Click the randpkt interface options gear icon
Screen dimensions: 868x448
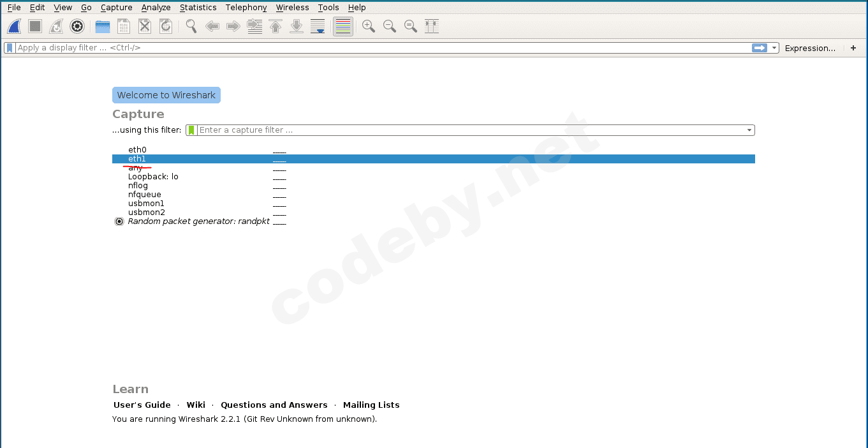coord(119,221)
